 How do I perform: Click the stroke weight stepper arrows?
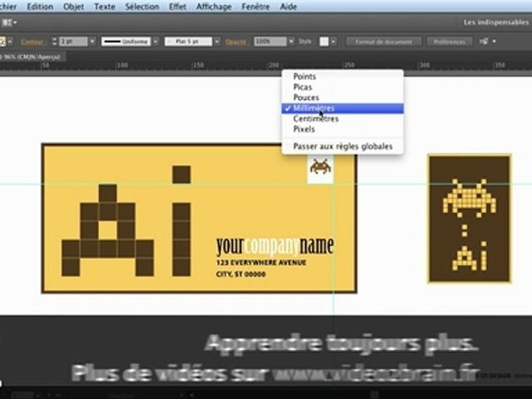click(x=54, y=42)
